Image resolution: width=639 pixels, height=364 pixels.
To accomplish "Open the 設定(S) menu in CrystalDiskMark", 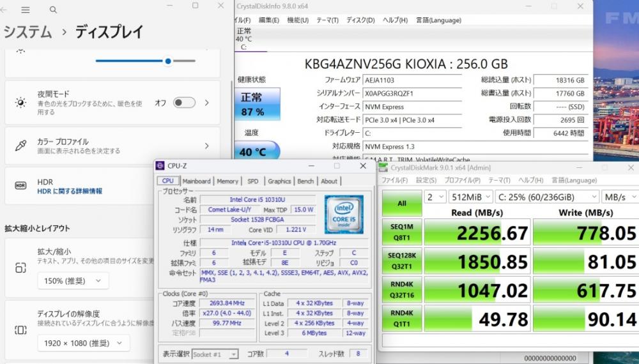I will coord(426,180).
